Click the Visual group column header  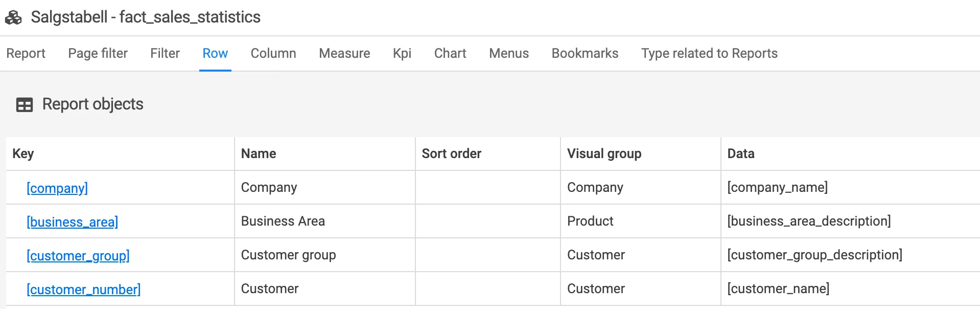coord(604,153)
